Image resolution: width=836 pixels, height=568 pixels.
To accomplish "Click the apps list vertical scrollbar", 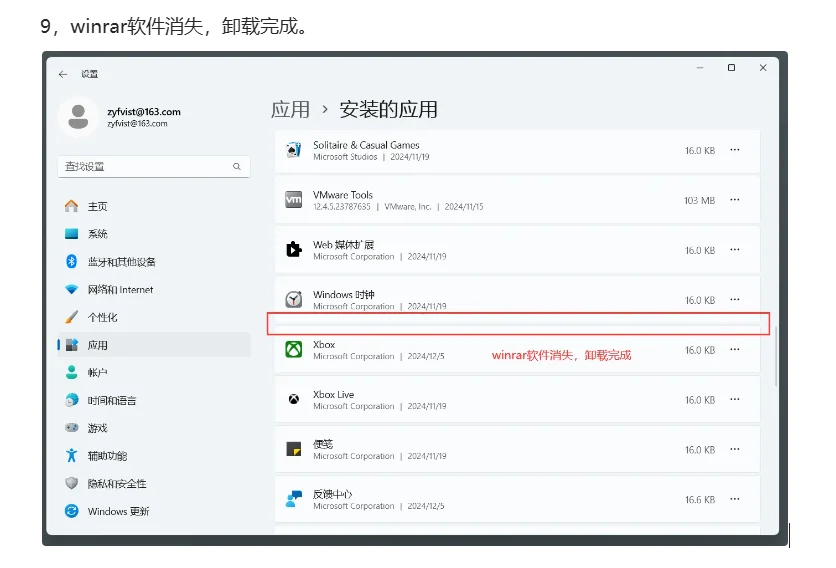I will point(776,356).
